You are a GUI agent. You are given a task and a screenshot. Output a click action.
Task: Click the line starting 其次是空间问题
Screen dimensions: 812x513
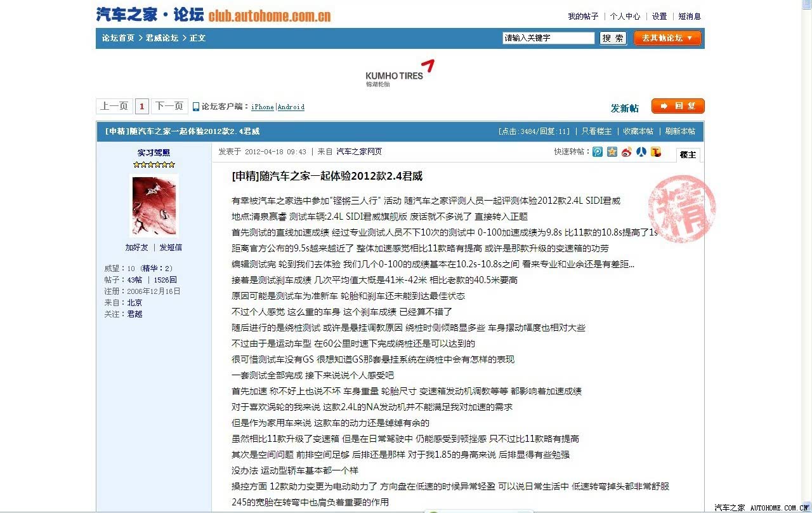click(x=401, y=455)
